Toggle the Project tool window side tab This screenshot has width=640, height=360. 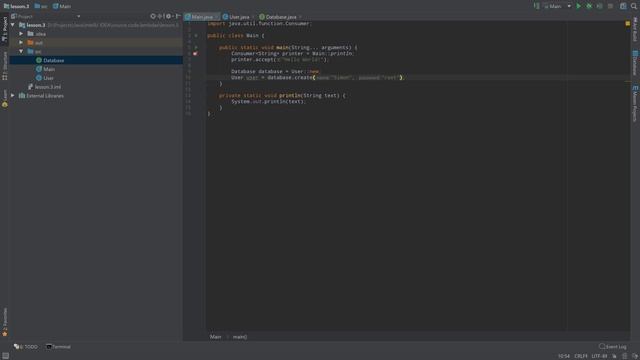click(x=4, y=29)
